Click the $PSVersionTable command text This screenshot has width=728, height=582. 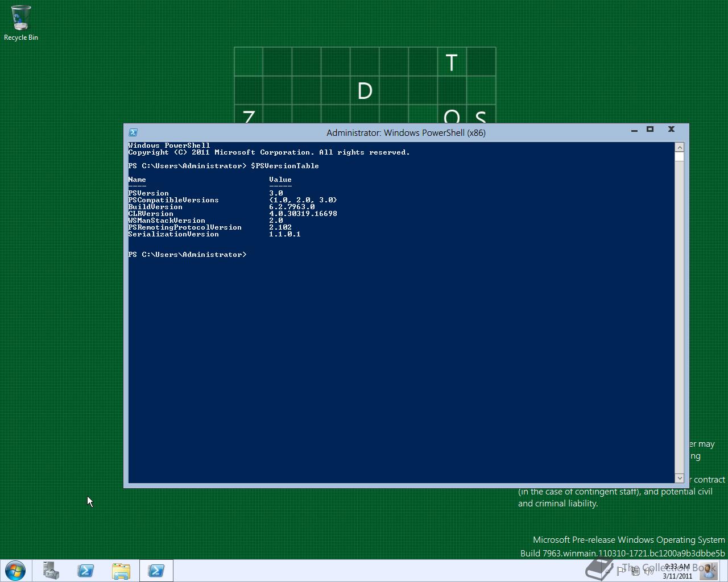[x=285, y=166]
